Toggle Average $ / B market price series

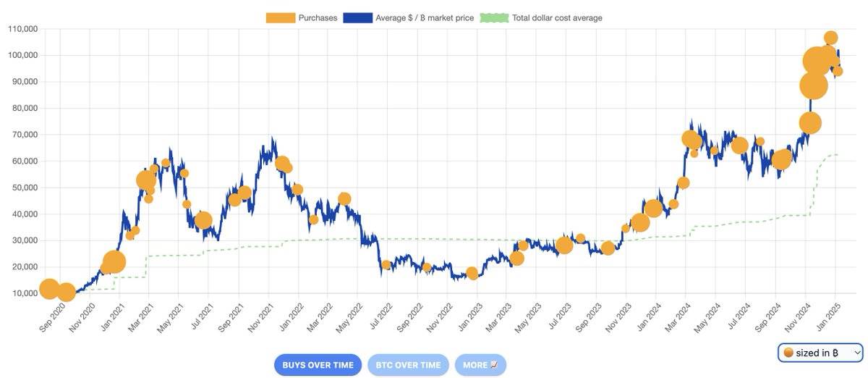tap(409, 18)
